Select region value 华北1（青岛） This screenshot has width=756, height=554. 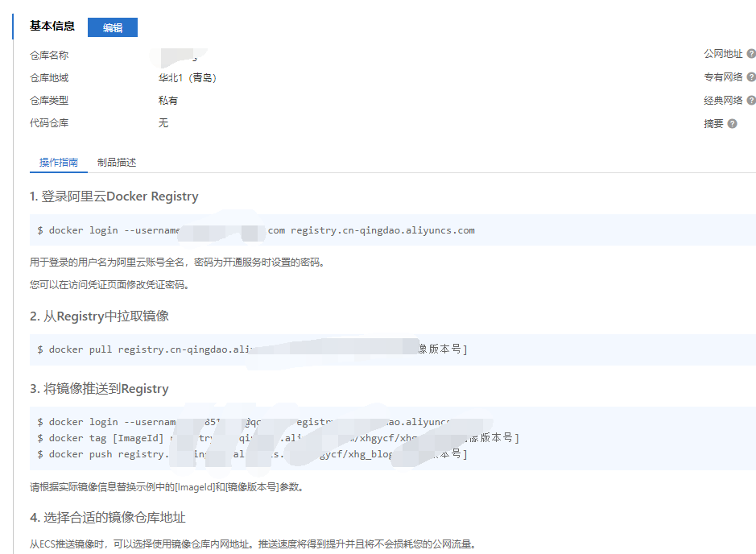pyautogui.click(x=188, y=78)
